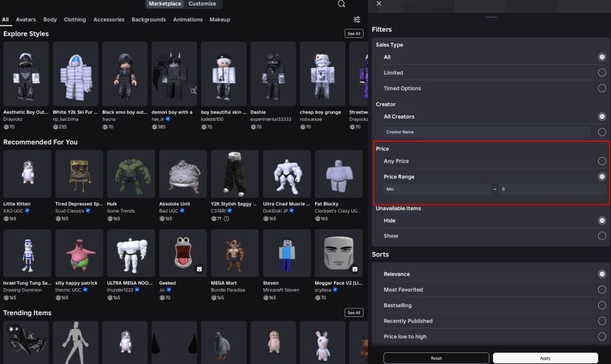Image resolution: width=611 pixels, height=364 pixels.
Task: Select the Any Price radio
Action: click(x=602, y=161)
